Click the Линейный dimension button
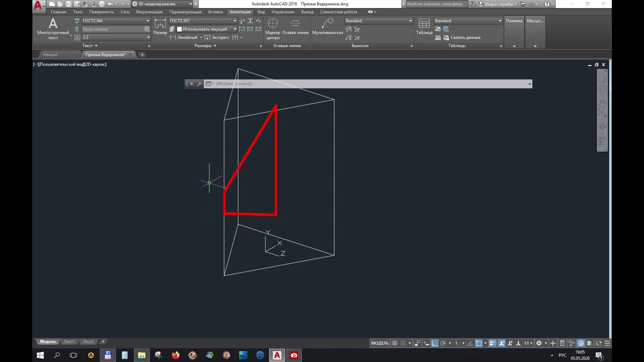 pos(184,38)
